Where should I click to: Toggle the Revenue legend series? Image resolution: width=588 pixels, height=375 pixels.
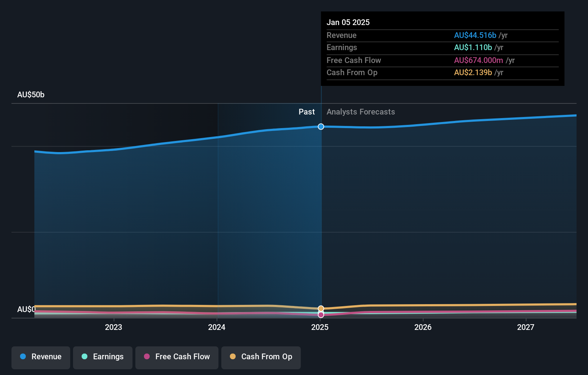[x=41, y=357]
